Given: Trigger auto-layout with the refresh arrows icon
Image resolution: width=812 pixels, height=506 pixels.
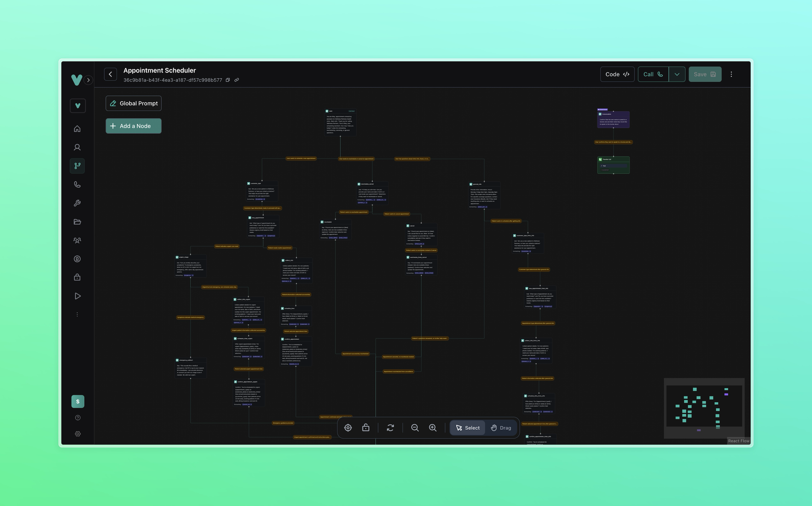Looking at the screenshot, I should point(390,428).
